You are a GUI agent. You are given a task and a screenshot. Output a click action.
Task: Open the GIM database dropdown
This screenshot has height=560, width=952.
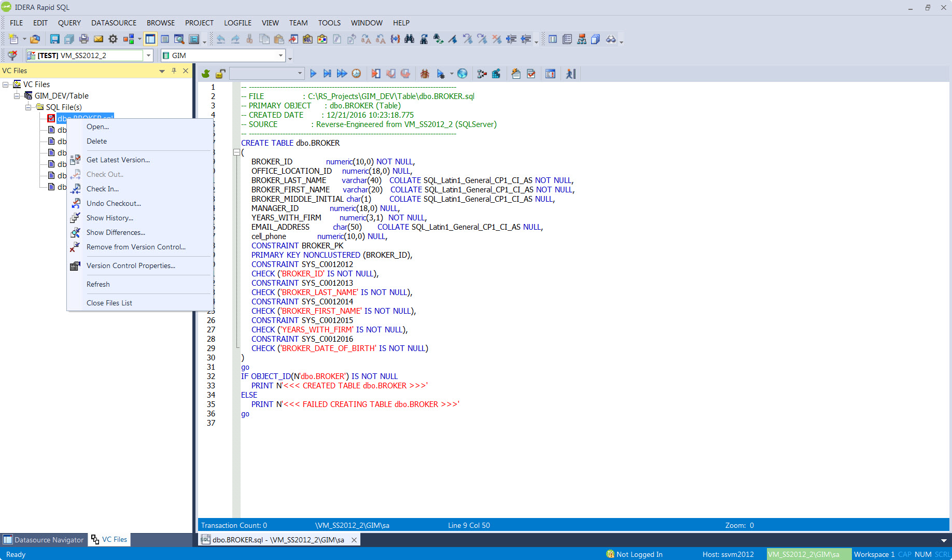click(281, 55)
